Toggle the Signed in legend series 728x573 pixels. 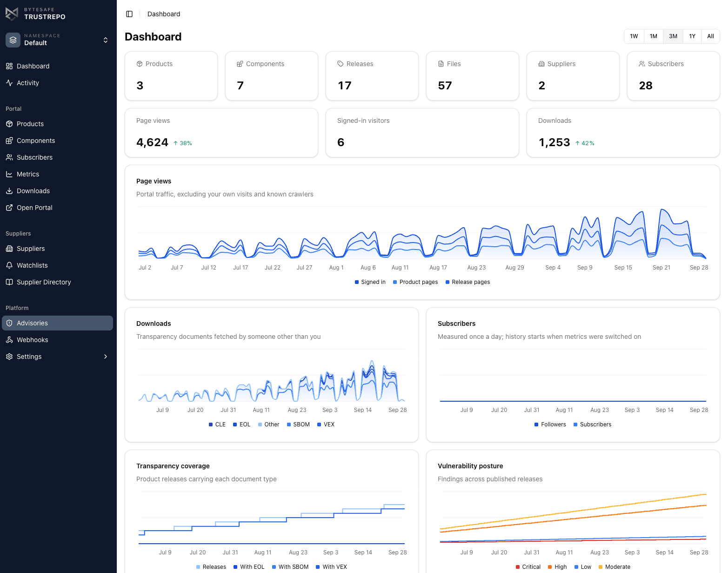(370, 282)
